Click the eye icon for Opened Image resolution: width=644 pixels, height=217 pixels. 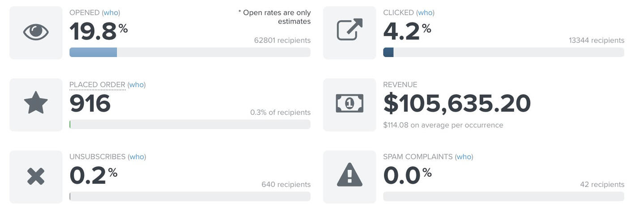coord(36,32)
